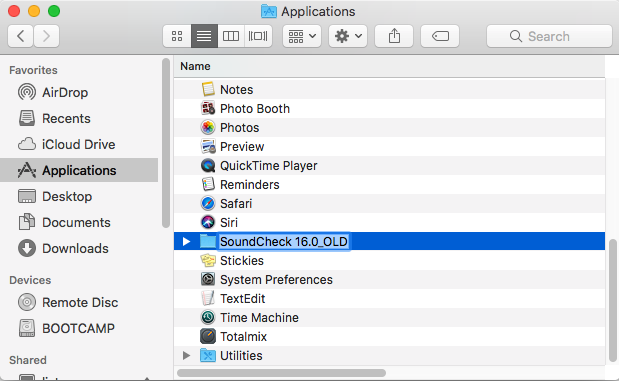Click the QuickTime Player icon
The width and height of the screenshot is (619, 381).
pyautogui.click(x=208, y=165)
